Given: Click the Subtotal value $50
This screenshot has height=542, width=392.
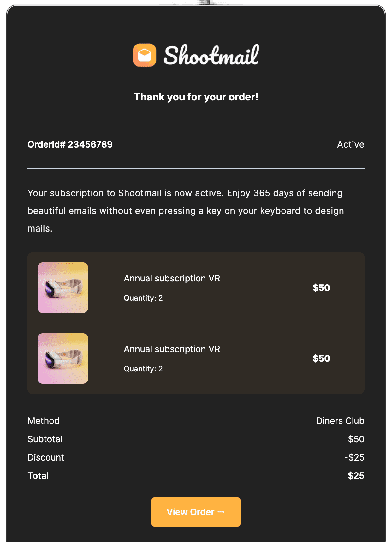Looking at the screenshot, I should pyautogui.click(x=356, y=439).
